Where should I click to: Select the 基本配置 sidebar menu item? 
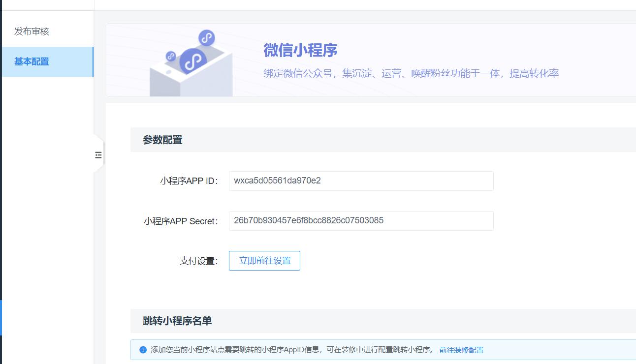pyautogui.click(x=47, y=61)
